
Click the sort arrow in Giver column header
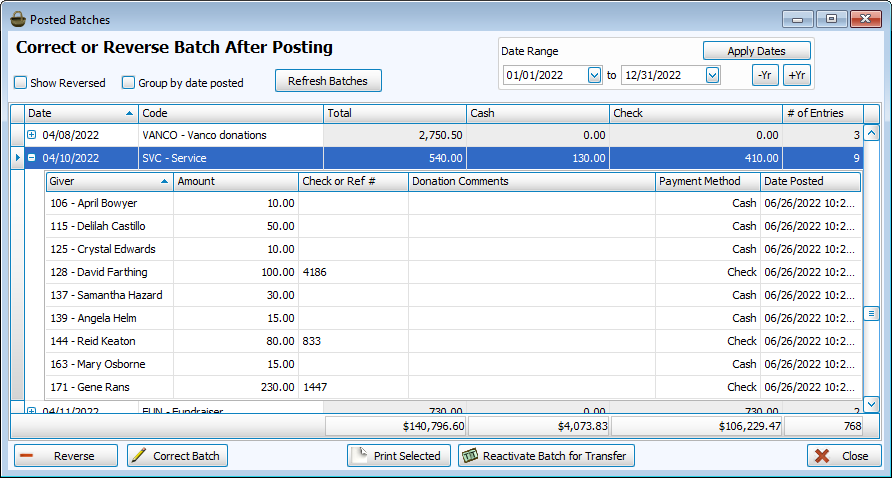click(x=164, y=181)
